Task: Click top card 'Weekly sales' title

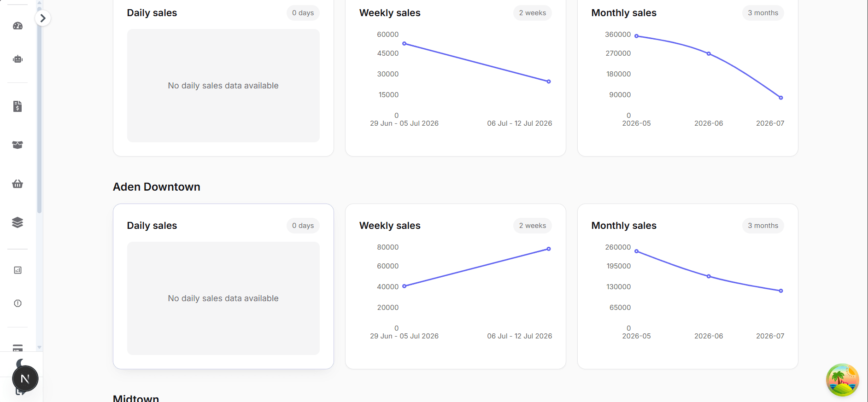Action: (390, 13)
